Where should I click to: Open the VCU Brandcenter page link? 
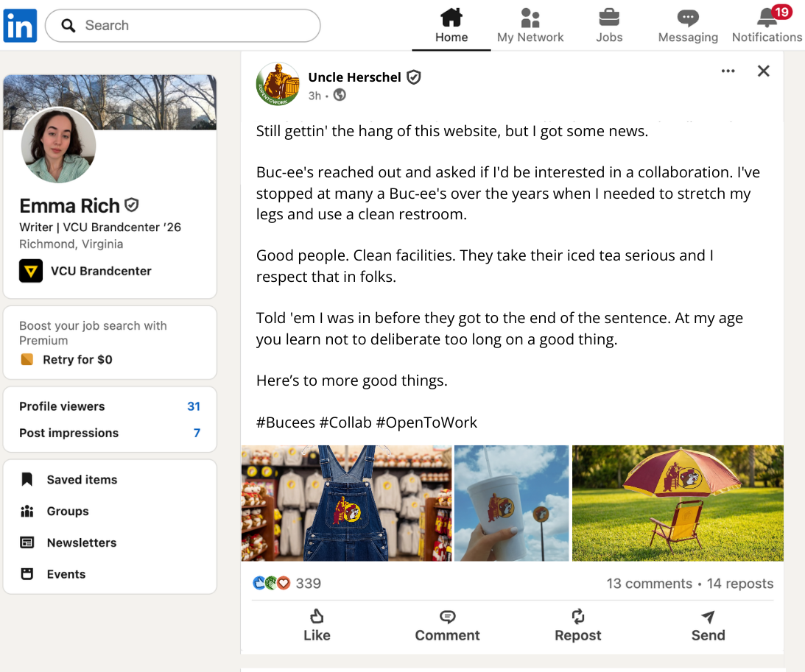point(101,271)
